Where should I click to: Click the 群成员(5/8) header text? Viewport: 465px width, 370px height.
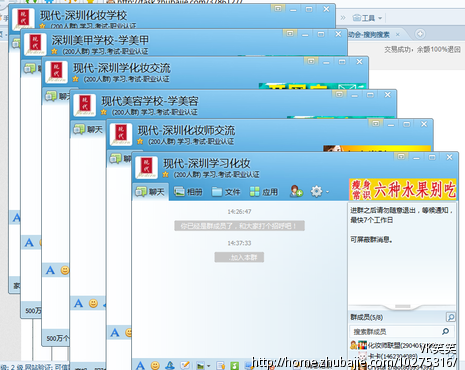point(366,317)
